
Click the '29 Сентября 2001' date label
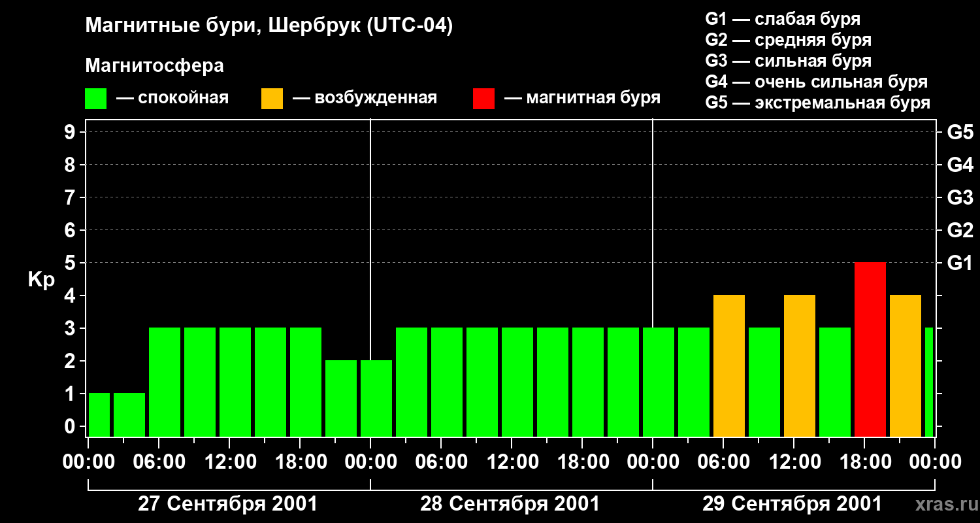pos(792,504)
